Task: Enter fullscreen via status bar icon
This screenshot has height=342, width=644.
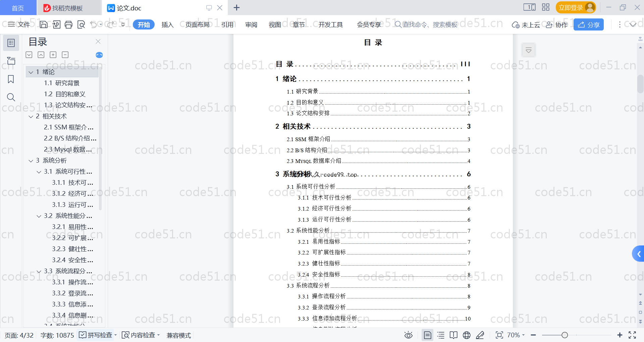Action: [632, 335]
